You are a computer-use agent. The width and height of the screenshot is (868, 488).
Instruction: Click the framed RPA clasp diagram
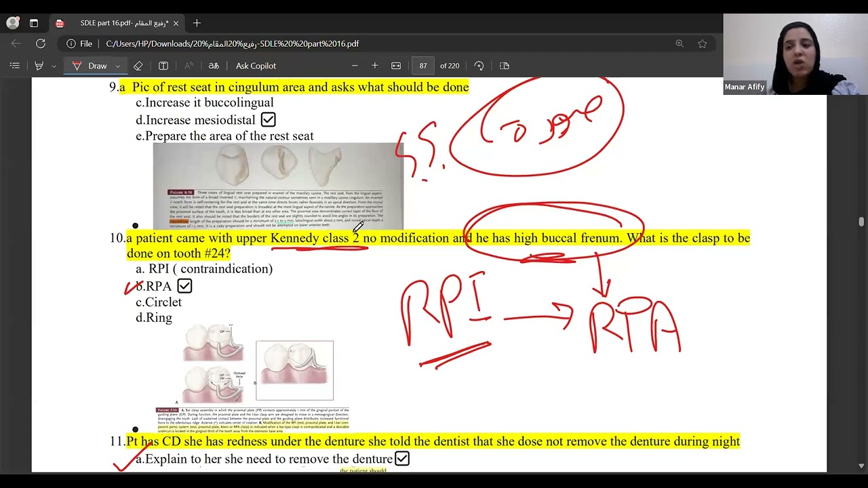coord(294,370)
